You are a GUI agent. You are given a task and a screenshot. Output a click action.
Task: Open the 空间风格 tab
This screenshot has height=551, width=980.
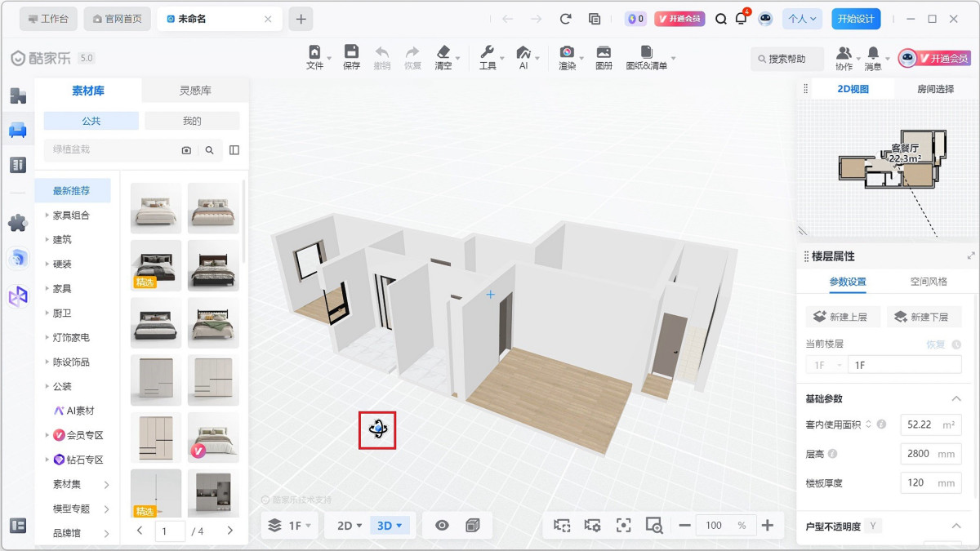(x=929, y=282)
